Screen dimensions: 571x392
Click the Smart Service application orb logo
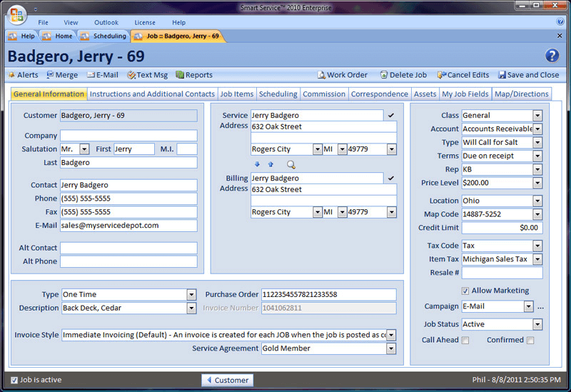pos(16,15)
